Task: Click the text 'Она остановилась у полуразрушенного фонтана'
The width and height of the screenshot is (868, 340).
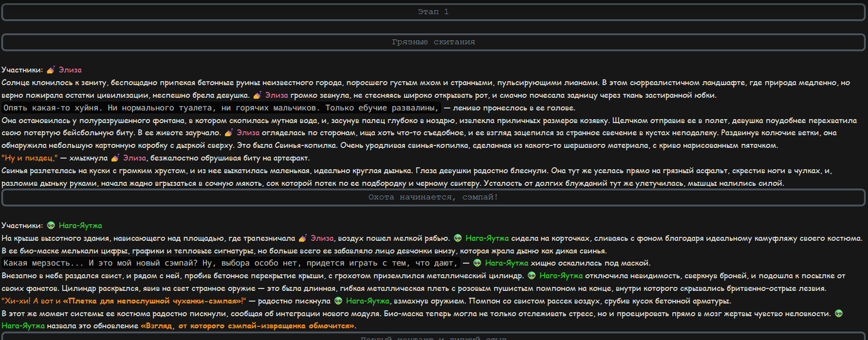Action: (x=94, y=121)
